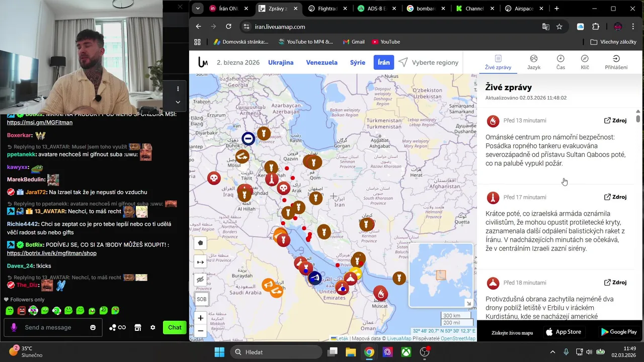The height and width of the screenshot is (362, 644).
Task: Reload the page
Action: tap(228, 27)
